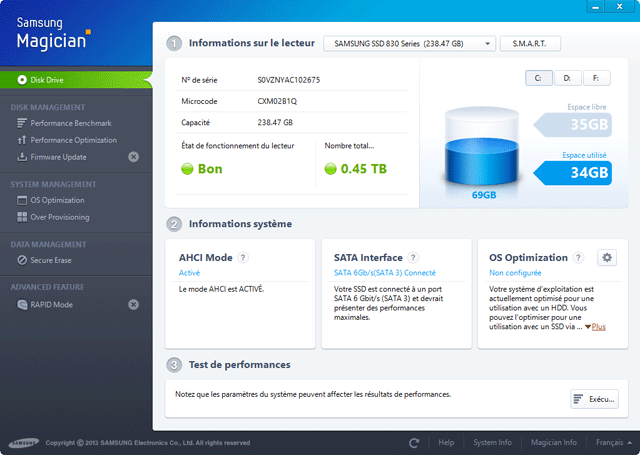This screenshot has height=455, width=640.
Task: Open the SAMSUNG SSD 830 Series drive dropdown
Action: (x=409, y=44)
